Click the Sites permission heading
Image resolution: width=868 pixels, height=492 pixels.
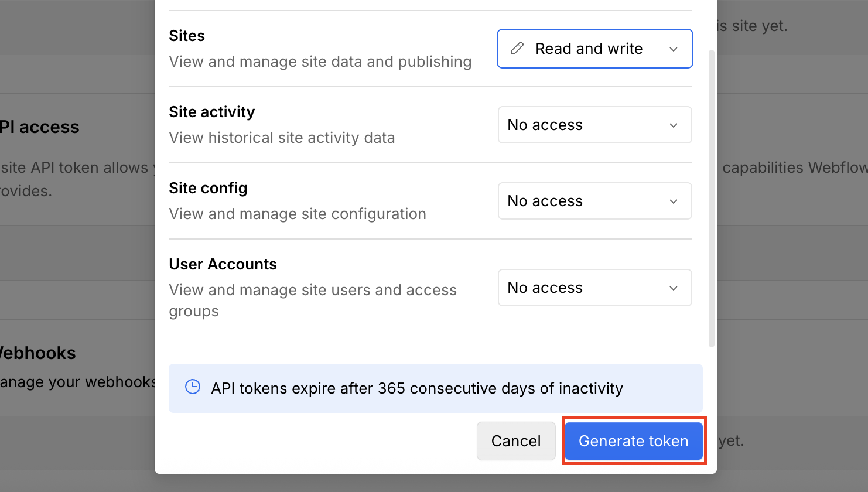click(187, 36)
